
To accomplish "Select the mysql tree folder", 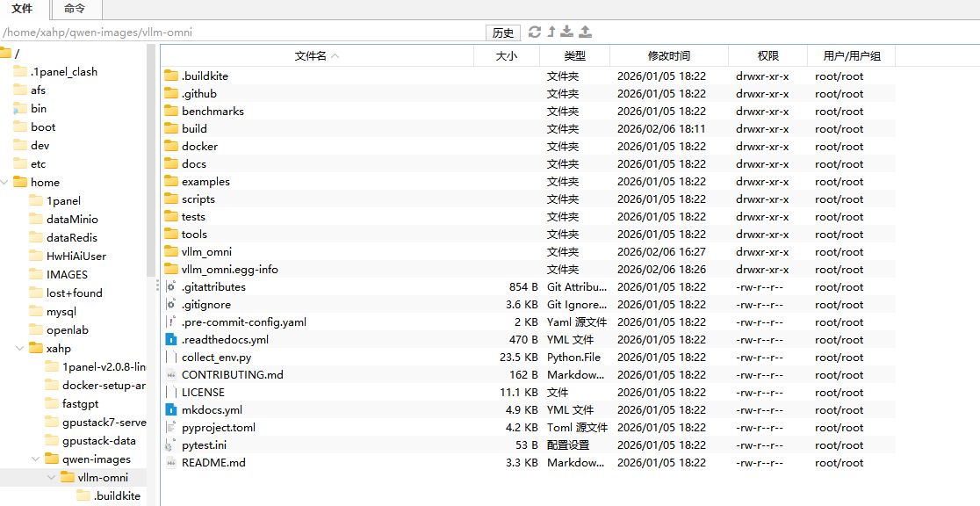I will click(61, 312).
